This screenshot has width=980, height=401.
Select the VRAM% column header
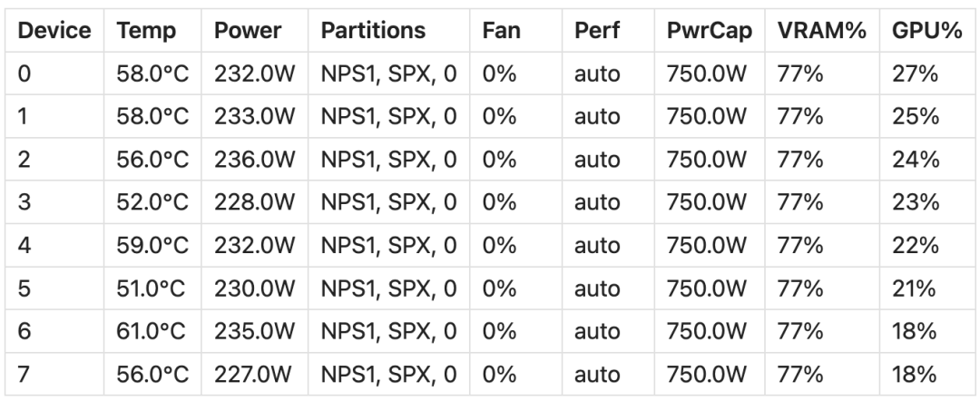[822, 30]
